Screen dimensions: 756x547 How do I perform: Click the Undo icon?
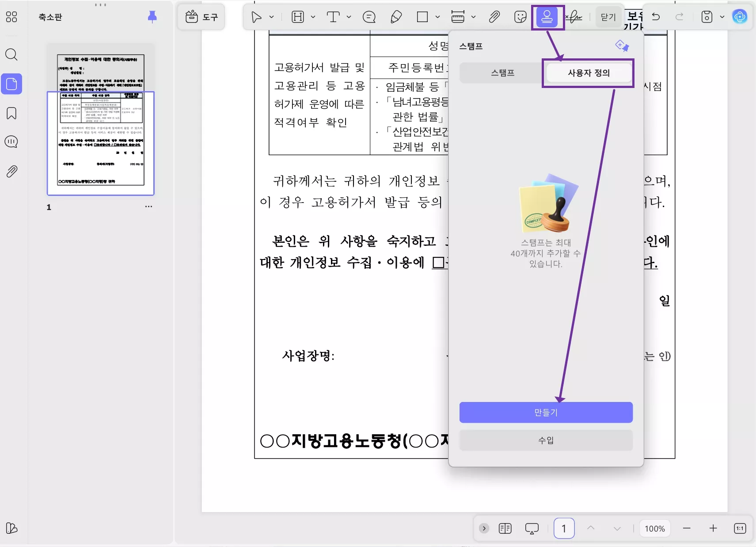tap(656, 17)
